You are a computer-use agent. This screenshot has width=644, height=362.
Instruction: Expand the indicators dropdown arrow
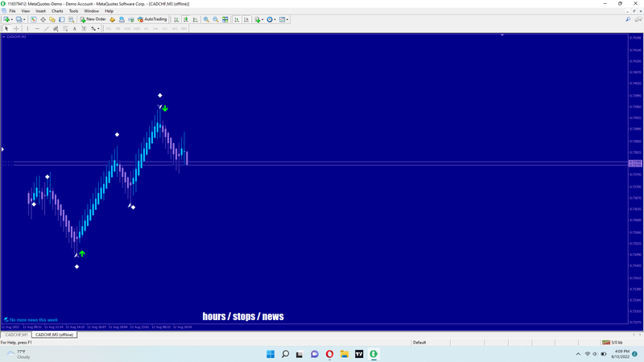click(262, 19)
